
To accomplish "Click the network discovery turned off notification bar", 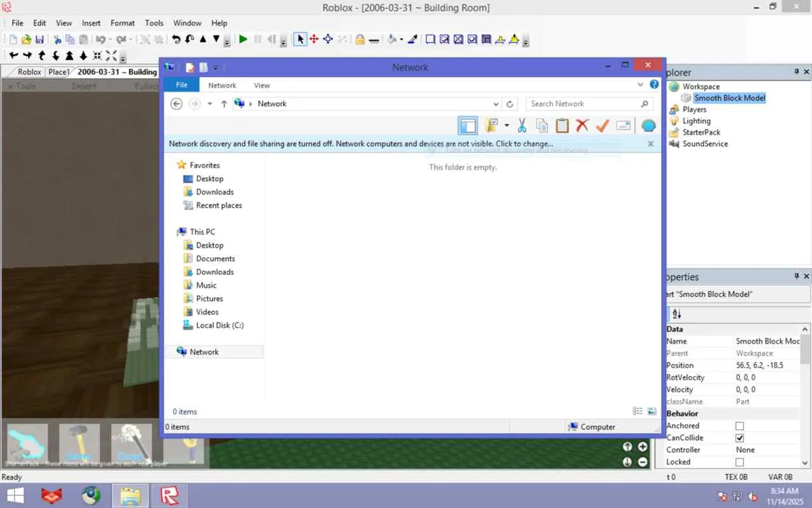I will coord(411,144).
